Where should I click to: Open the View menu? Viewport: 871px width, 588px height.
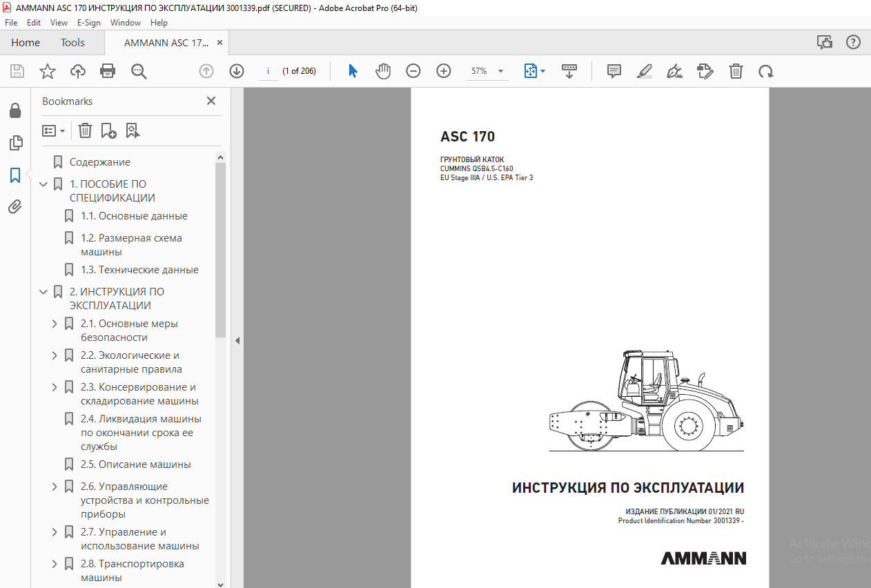pos(59,23)
